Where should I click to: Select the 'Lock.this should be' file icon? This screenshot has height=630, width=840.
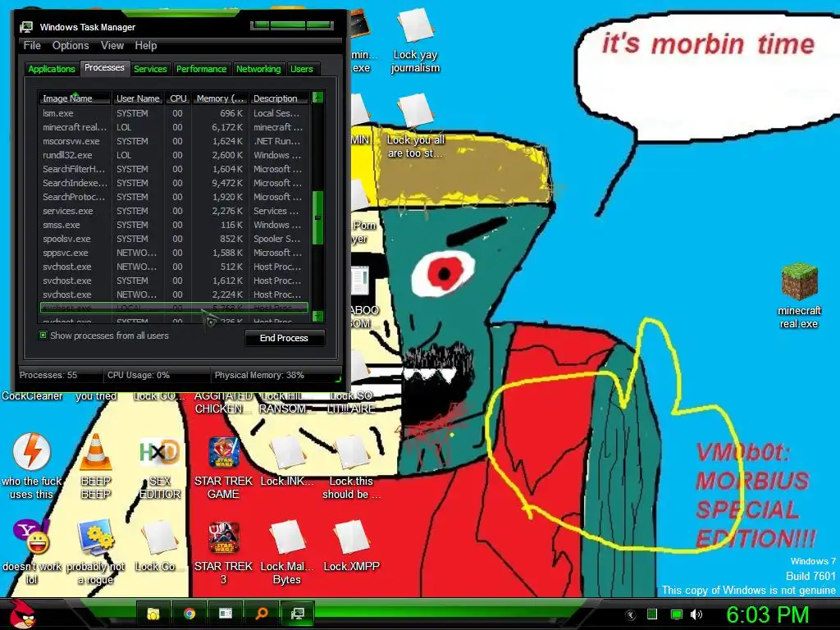(x=351, y=467)
